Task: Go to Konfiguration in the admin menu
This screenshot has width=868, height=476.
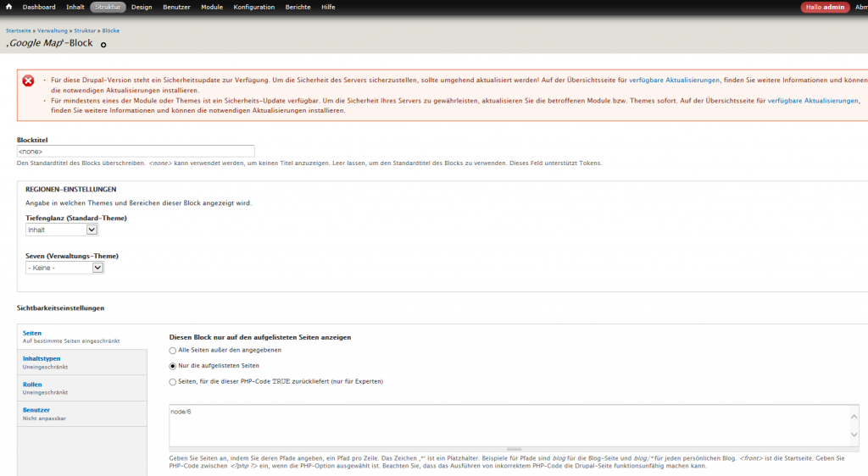Action: tap(253, 7)
